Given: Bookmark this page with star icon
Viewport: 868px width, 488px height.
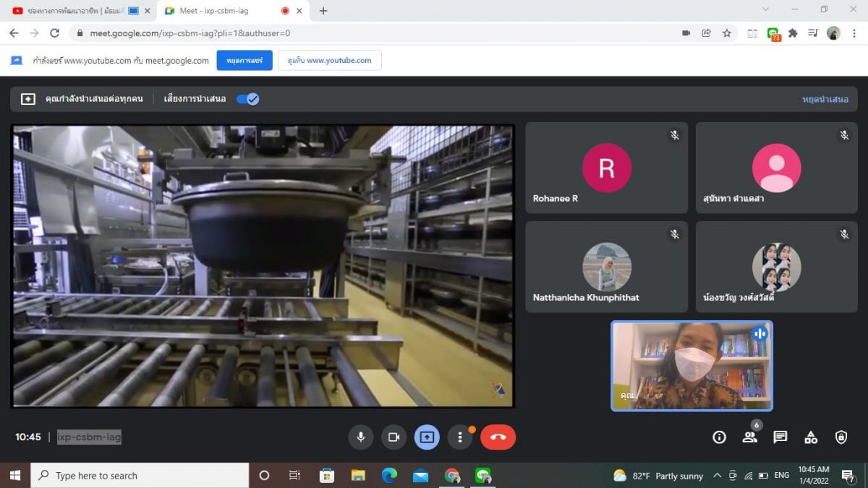Looking at the screenshot, I should (x=727, y=33).
